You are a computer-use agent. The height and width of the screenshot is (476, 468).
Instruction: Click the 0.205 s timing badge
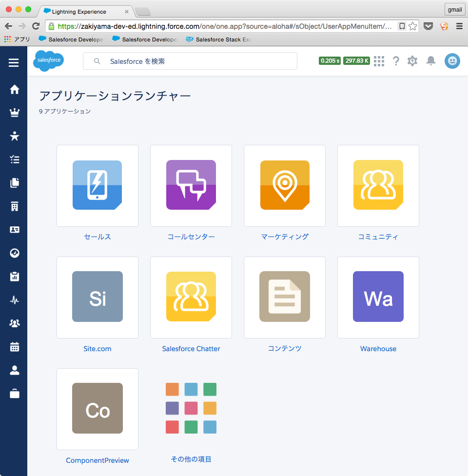point(330,60)
